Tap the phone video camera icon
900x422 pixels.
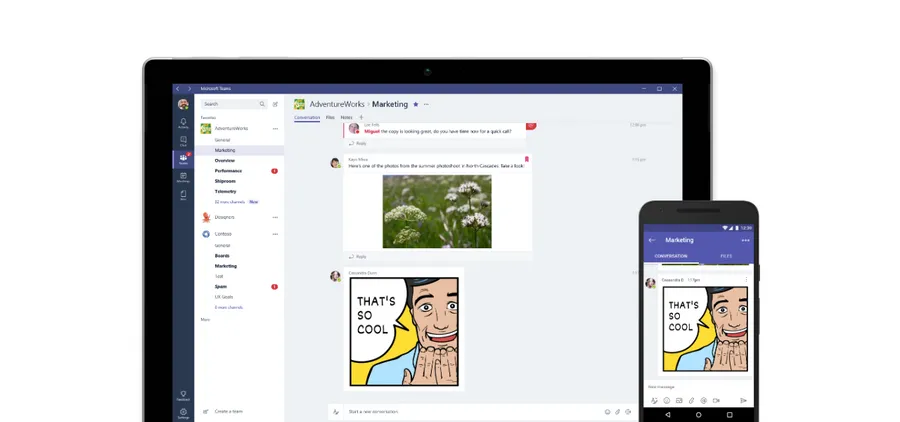coord(716,401)
